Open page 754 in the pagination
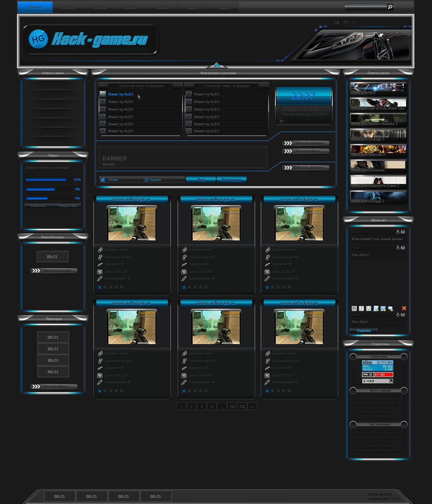This screenshot has height=504, width=432. pyautogui.click(x=232, y=406)
